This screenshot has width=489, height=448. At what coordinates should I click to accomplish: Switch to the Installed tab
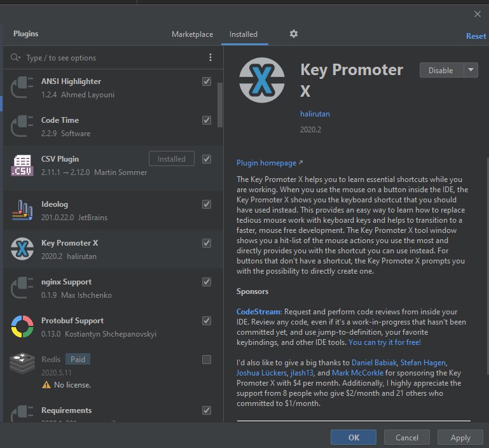coord(244,34)
